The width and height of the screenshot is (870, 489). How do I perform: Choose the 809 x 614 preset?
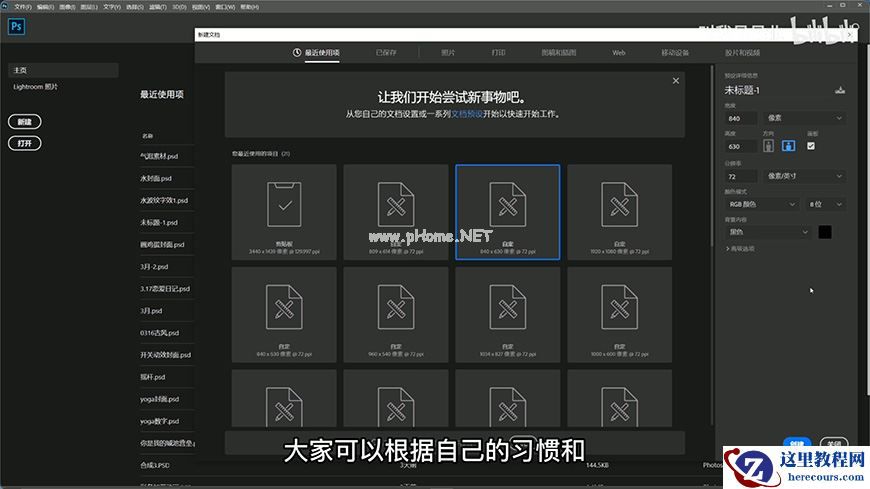click(396, 211)
